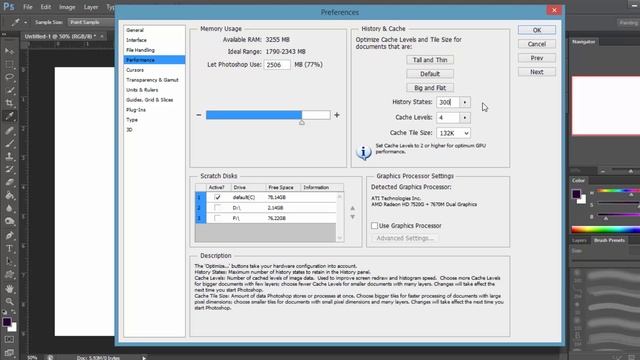
Task: Open History States dropdown arrow
Action: pos(465,102)
